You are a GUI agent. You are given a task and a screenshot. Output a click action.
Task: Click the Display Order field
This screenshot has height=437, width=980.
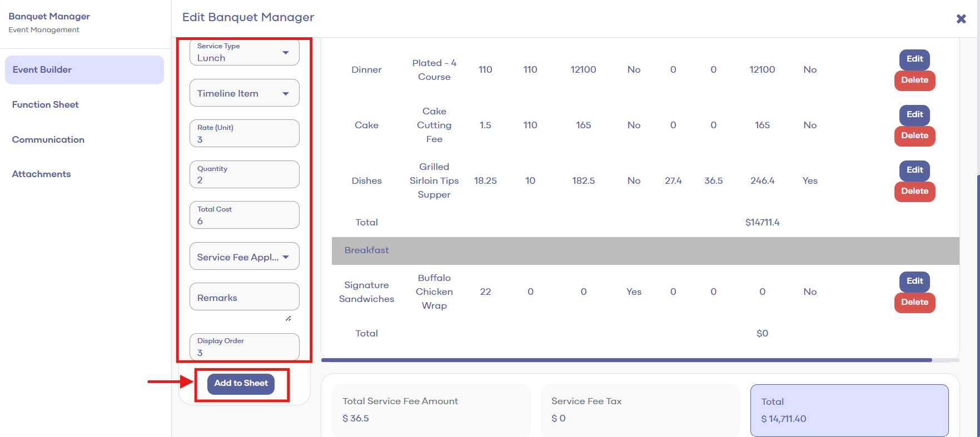click(x=244, y=348)
